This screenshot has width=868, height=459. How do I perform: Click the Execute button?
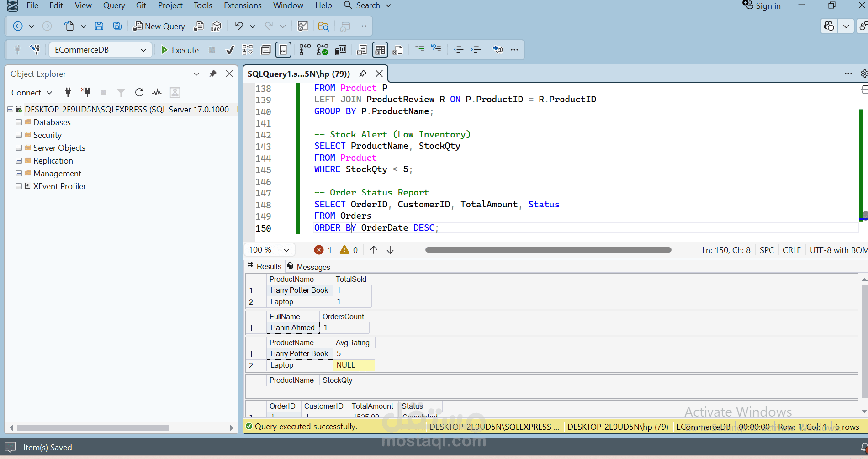point(180,50)
